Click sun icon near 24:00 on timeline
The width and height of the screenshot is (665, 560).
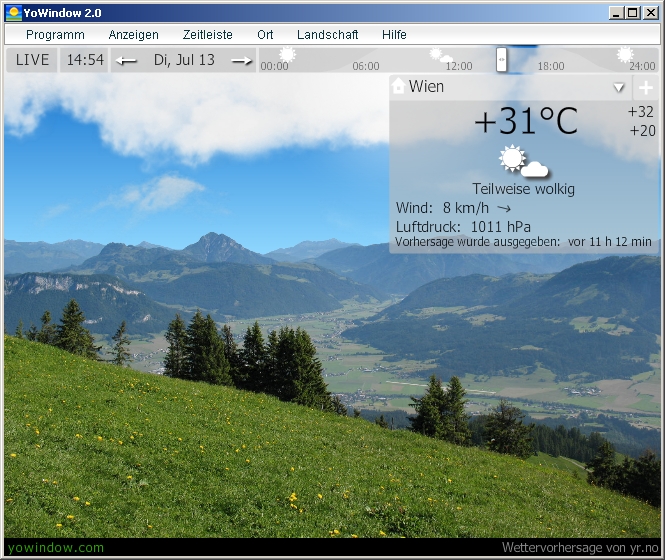click(625, 55)
